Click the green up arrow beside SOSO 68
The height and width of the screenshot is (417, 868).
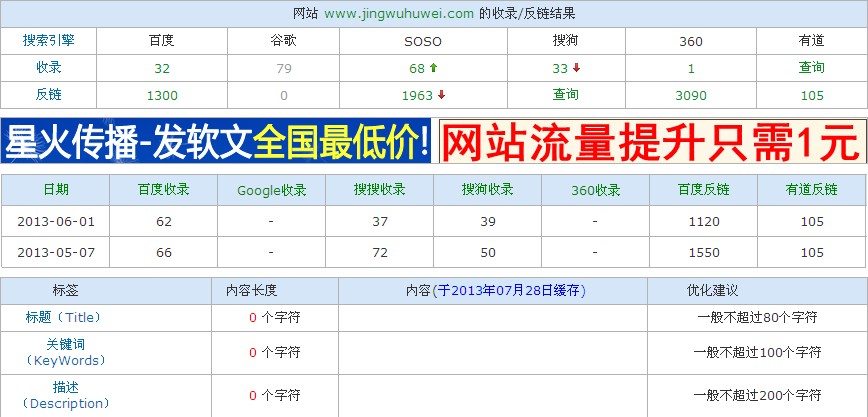tap(433, 68)
